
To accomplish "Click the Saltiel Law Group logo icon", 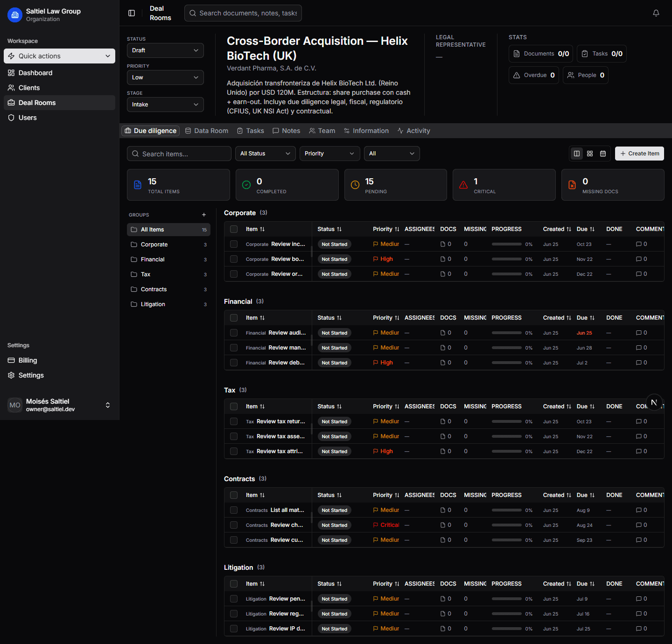I will 15,15.
